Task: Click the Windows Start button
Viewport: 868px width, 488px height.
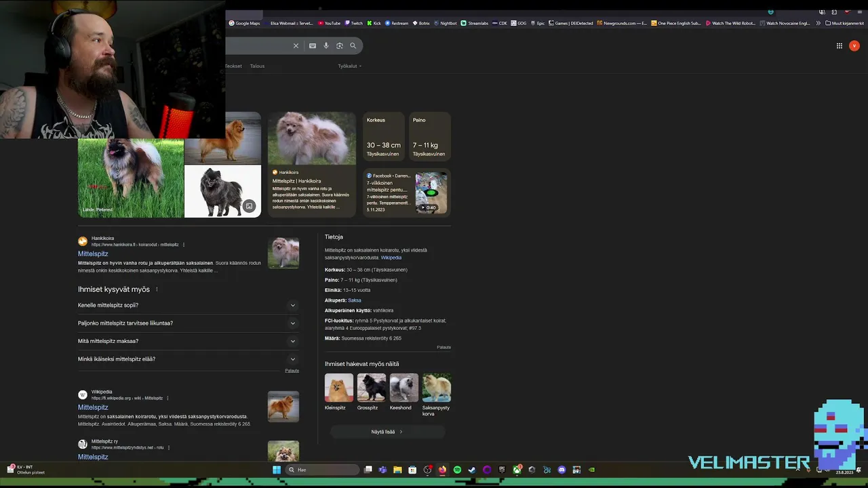Action: coord(277,470)
